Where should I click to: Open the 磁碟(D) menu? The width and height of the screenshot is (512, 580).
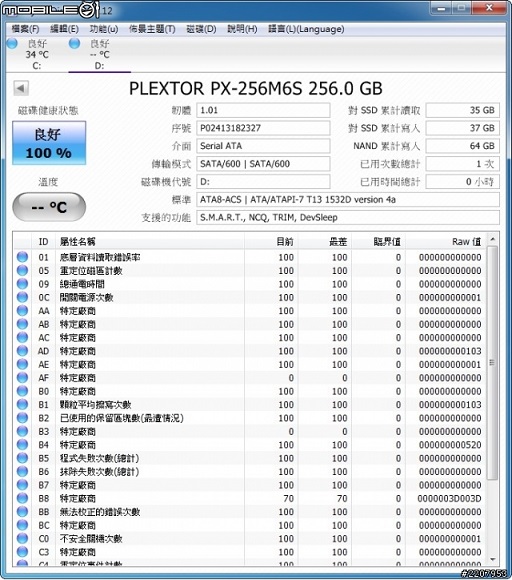point(202,29)
